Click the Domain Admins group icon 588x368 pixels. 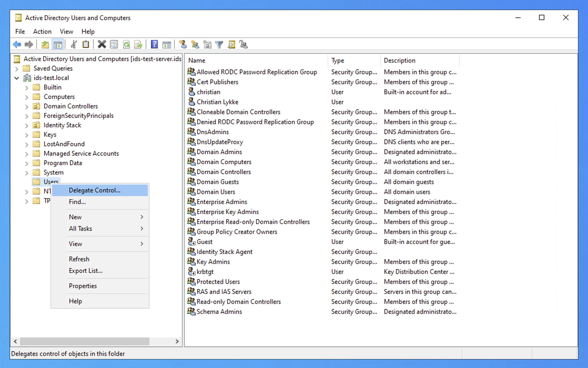pyautogui.click(x=191, y=152)
